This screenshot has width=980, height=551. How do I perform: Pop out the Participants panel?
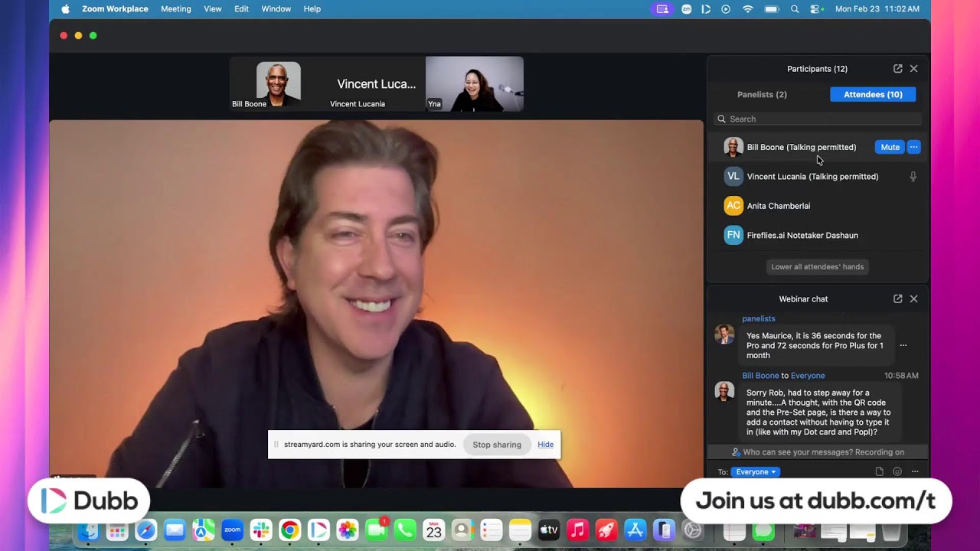click(897, 69)
